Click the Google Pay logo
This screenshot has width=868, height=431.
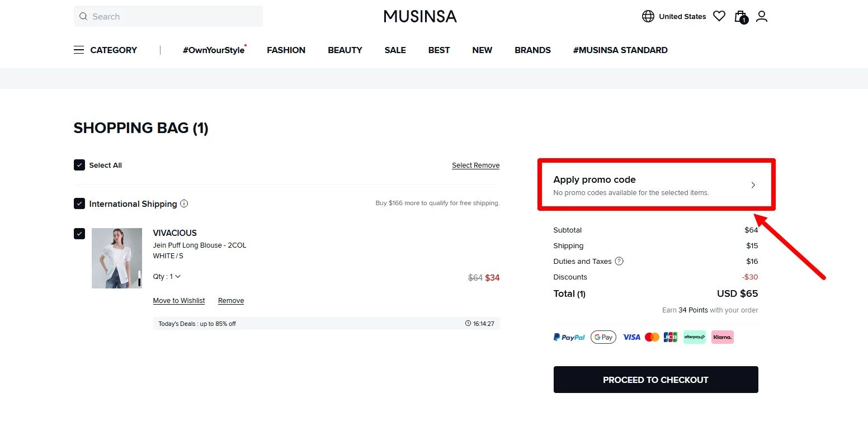(603, 337)
